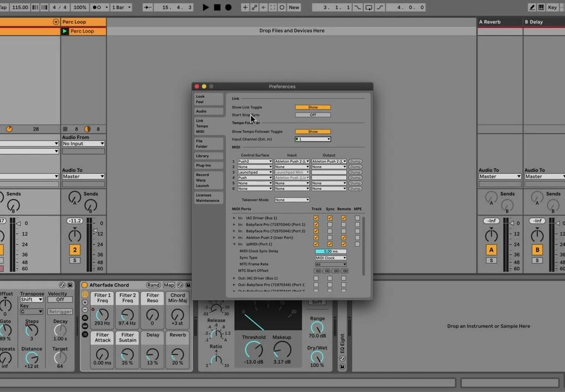Click the Map button on Afterfade Chord

tap(169, 285)
